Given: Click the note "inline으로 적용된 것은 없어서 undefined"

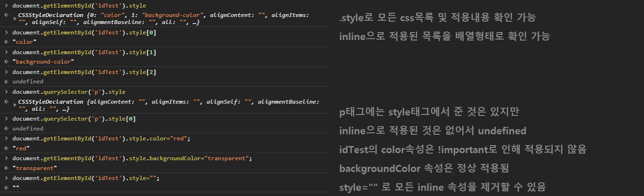Looking at the screenshot, I should pos(433,131).
